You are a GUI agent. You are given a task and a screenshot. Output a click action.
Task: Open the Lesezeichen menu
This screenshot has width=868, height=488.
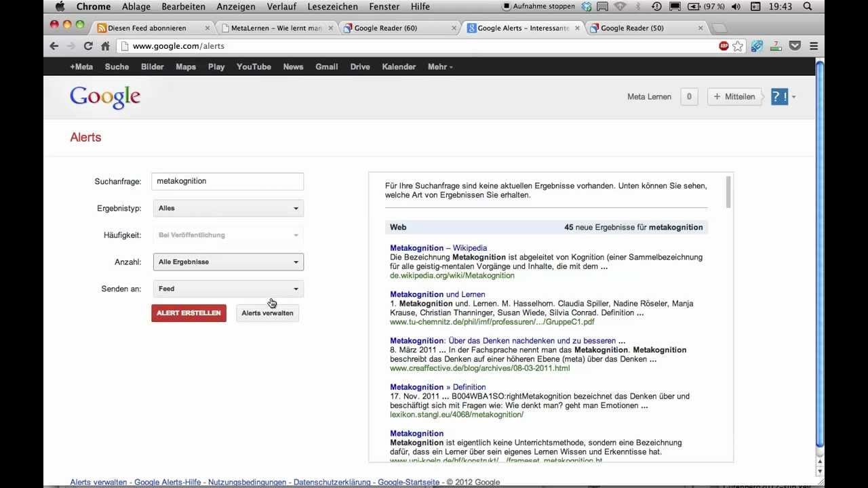click(x=332, y=6)
